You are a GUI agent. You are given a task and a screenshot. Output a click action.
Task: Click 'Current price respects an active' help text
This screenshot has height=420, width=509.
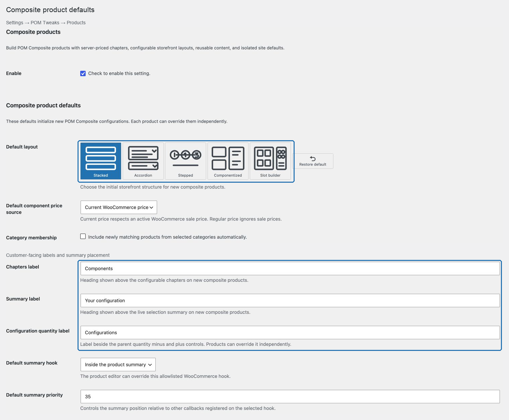point(181,219)
